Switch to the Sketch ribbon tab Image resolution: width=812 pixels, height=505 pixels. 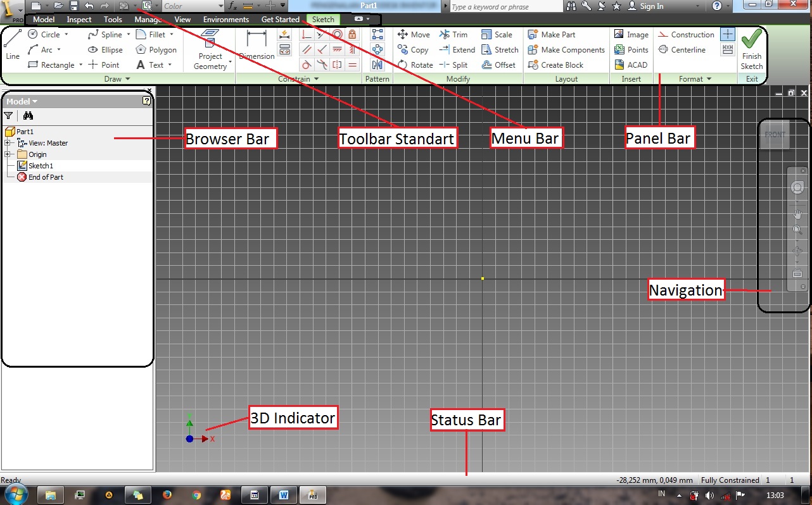click(322, 19)
